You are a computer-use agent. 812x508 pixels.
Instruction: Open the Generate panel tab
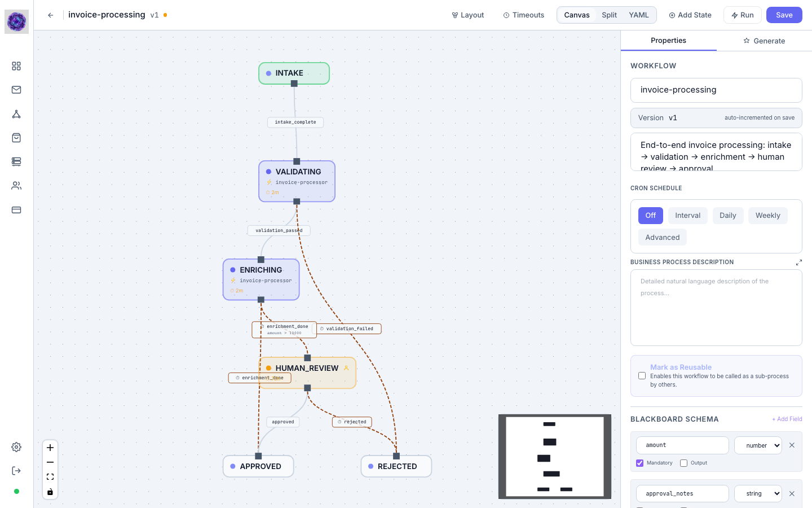tap(764, 41)
